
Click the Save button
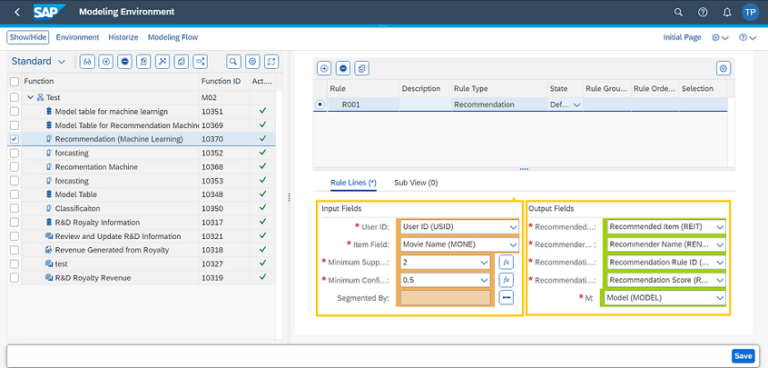tap(743, 356)
